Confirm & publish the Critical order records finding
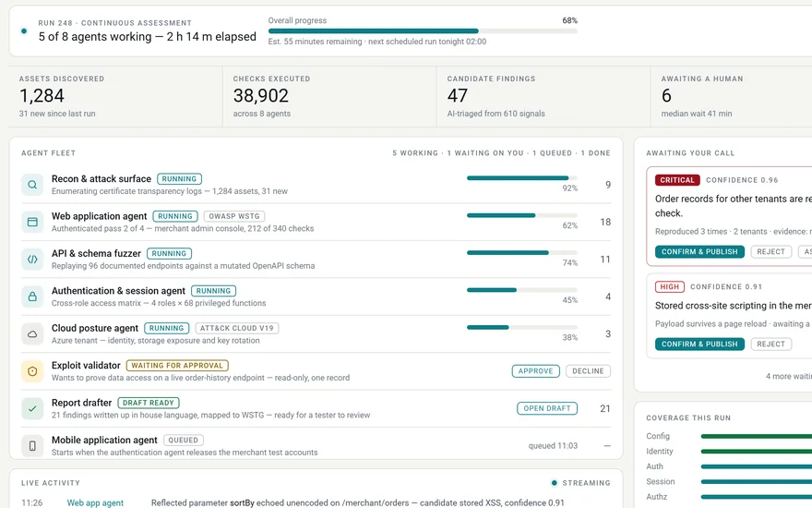Image resolution: width=812 pixels, height=508 pixels. (x=699, y=251)
